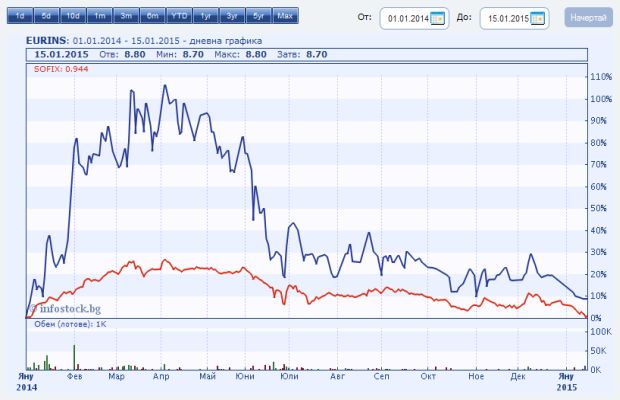This screenshot has width=620, height=400.
Task: Show the 6m period chart
Action: [153, 16]
